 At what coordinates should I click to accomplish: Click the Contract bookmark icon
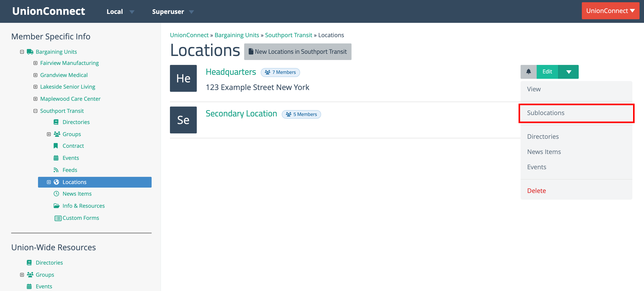tap(56, 146)
